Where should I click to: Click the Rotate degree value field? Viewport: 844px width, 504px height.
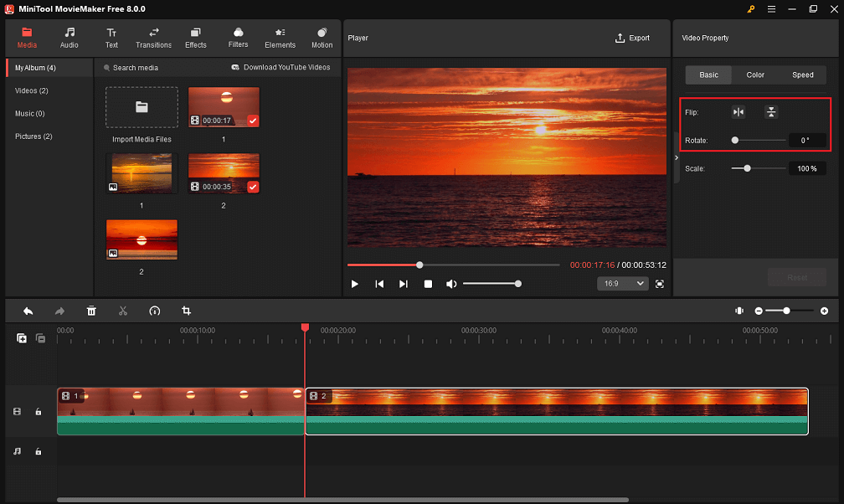click(807, 140)
